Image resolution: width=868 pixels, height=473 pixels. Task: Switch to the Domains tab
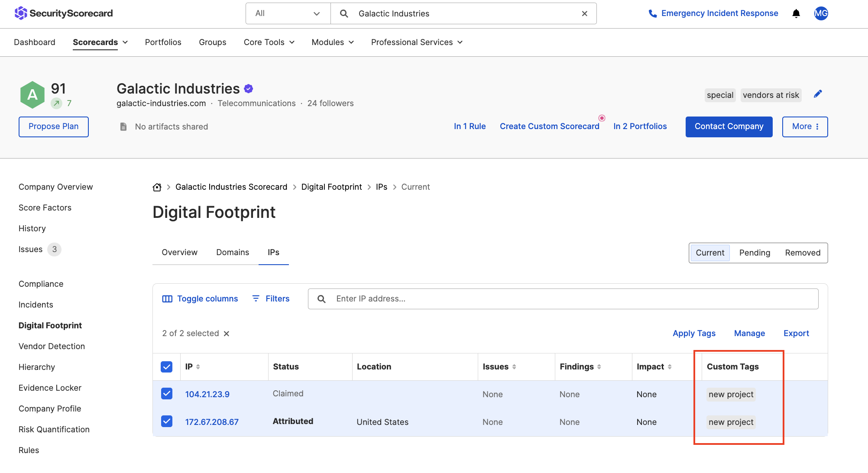click(x=233, y=253)
